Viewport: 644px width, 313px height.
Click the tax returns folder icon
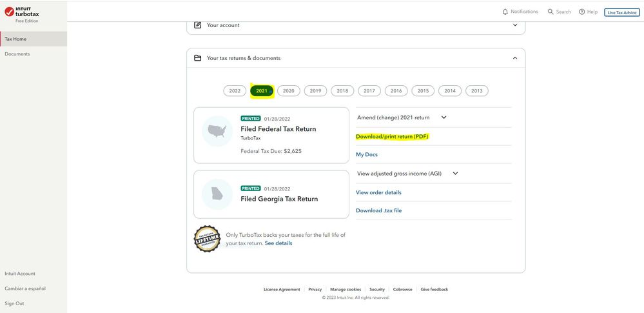198,58
